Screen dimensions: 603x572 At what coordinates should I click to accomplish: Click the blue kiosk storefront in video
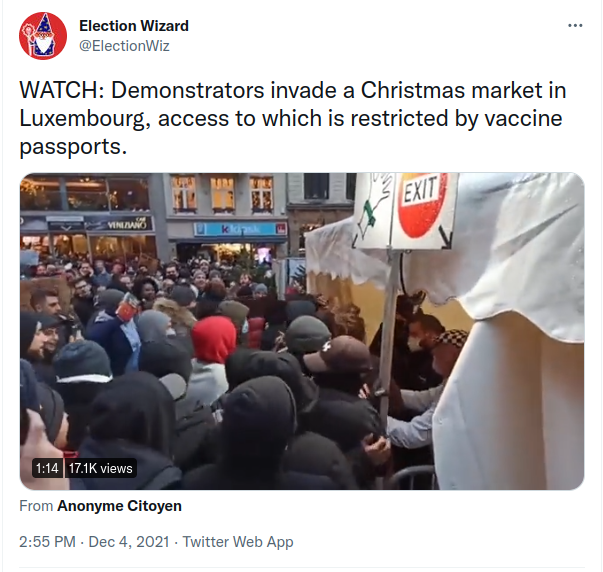240,229
